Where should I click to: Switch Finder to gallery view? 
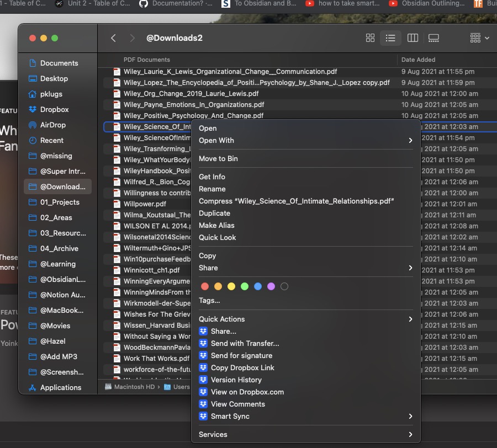coord(433,38)
